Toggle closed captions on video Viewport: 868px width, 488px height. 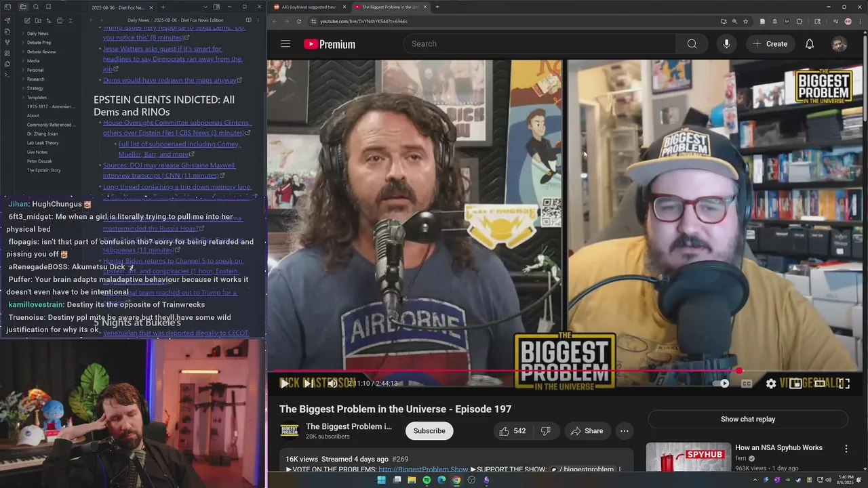click(747, 384)
